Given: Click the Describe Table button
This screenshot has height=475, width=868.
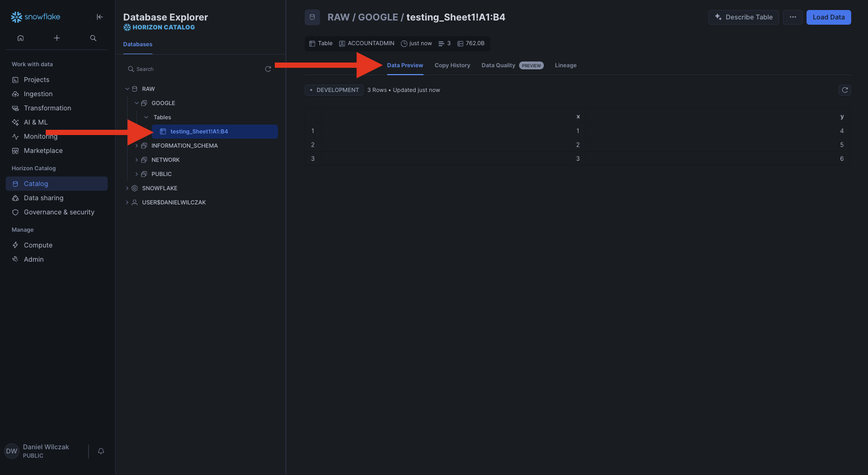Looking at the screenshot, I should [743, 17].
